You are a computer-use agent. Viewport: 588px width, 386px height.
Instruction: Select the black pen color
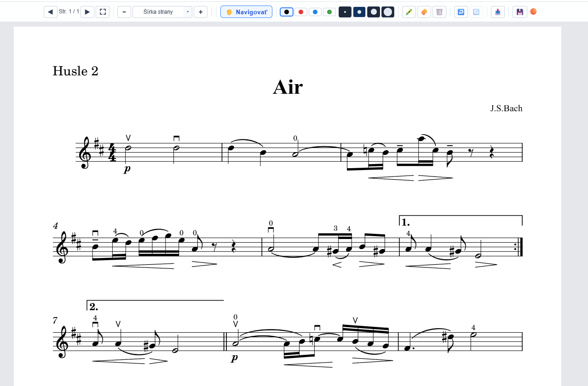click(287, 12)
